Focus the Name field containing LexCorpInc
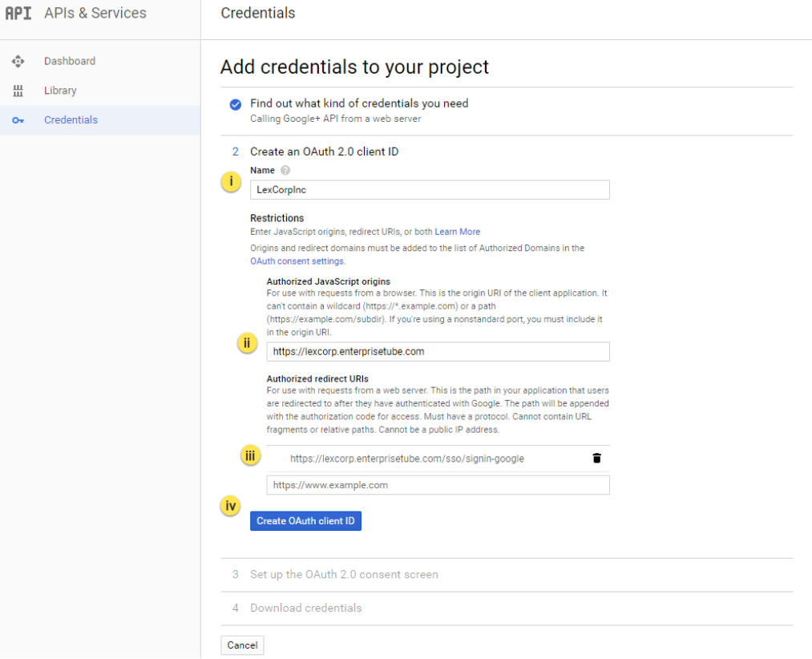The height and width of the screenshot is (659, 812). tap(430, 190)
